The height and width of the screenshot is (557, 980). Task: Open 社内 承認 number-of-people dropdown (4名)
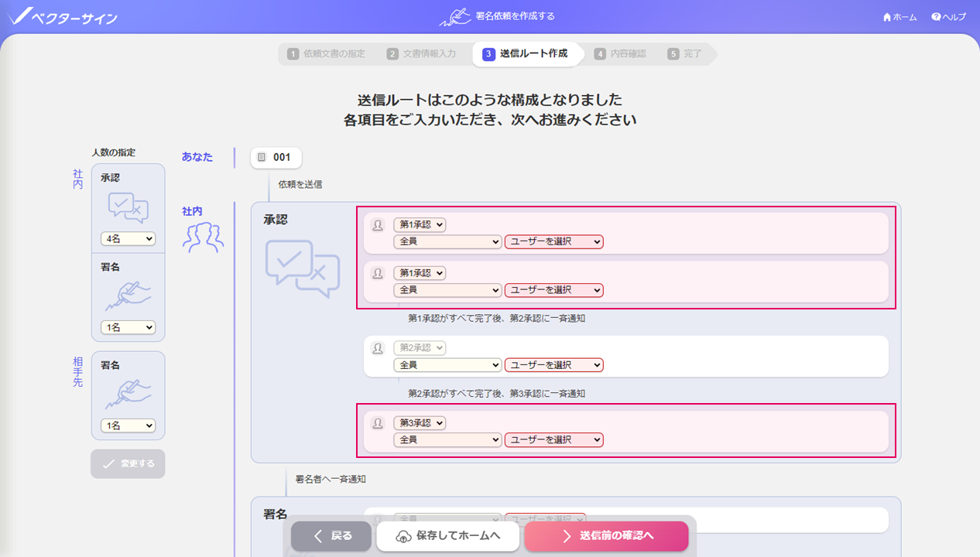click(x=128, y=239)
